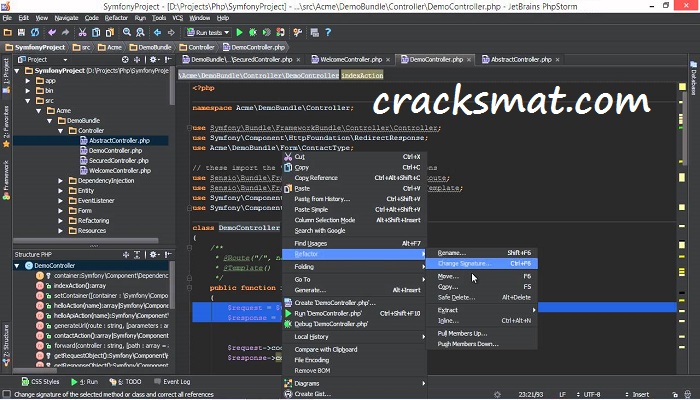Open the 6: TODO tool window button
Viewport: 700px width, 400px height.
click(x=125, y=382)
